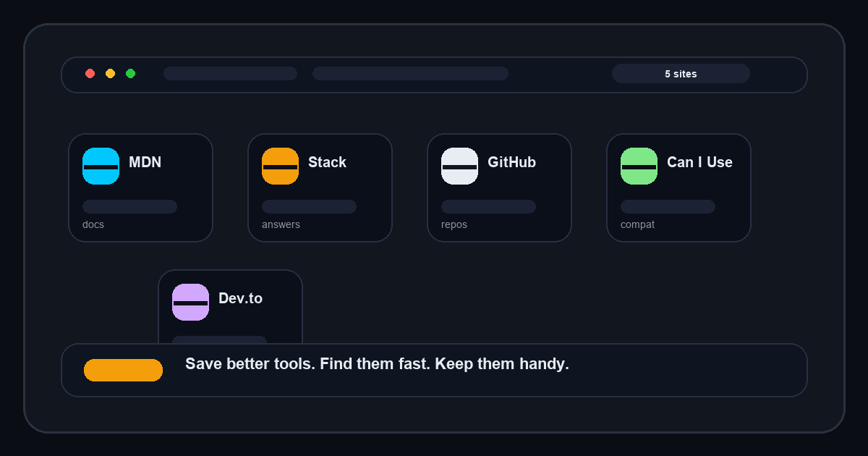Click the placeholder bar in the GitHub card
The image size is (868, 456).
488,206
